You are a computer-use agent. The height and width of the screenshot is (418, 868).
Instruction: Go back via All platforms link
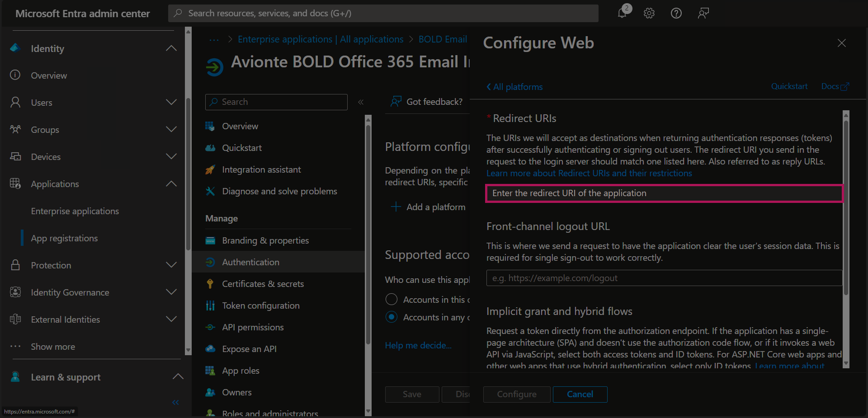click(x=515, y=87)
